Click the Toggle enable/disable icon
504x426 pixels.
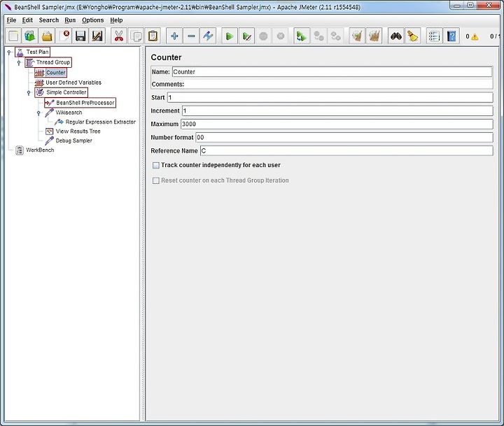click(x=208, y=36)
